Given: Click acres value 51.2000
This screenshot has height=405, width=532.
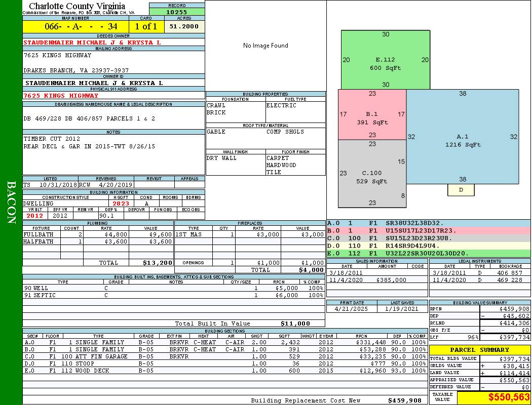Looking at the screenshot, I should [184, 26].
